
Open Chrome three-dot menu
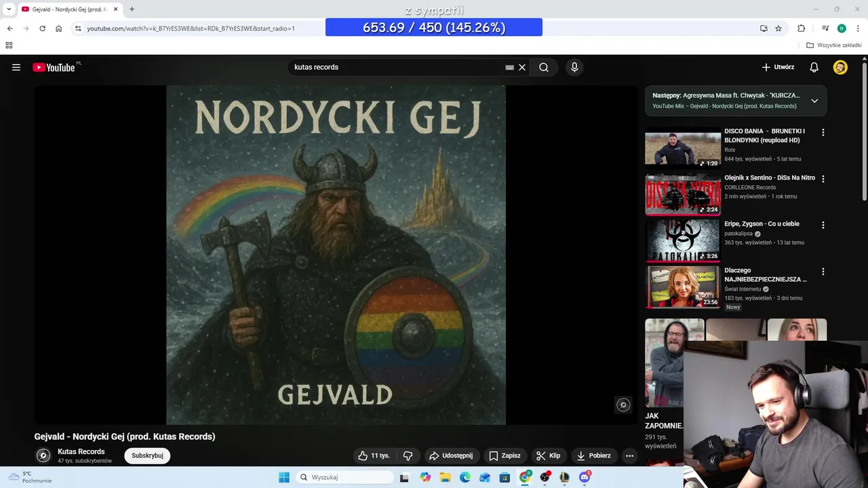point(858,28)
